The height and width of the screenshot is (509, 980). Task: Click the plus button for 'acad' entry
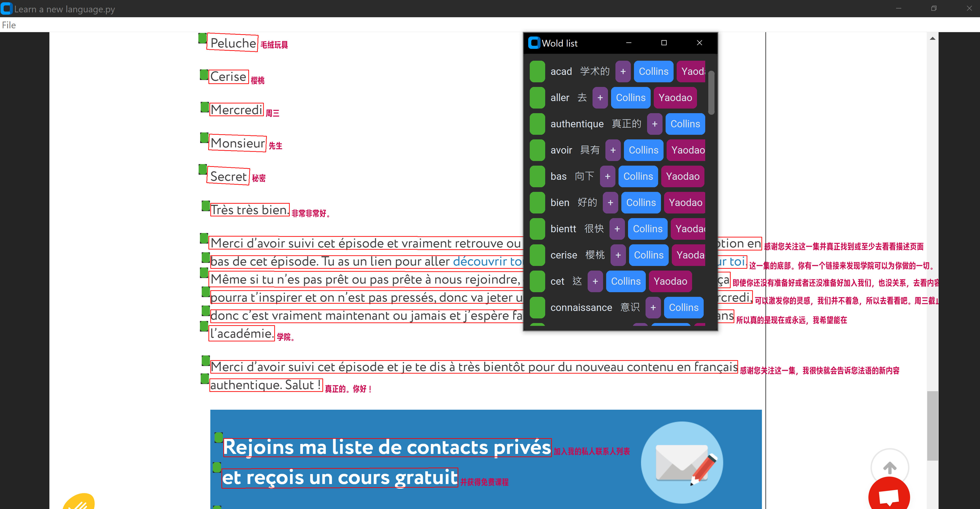(x=622, y=71)
